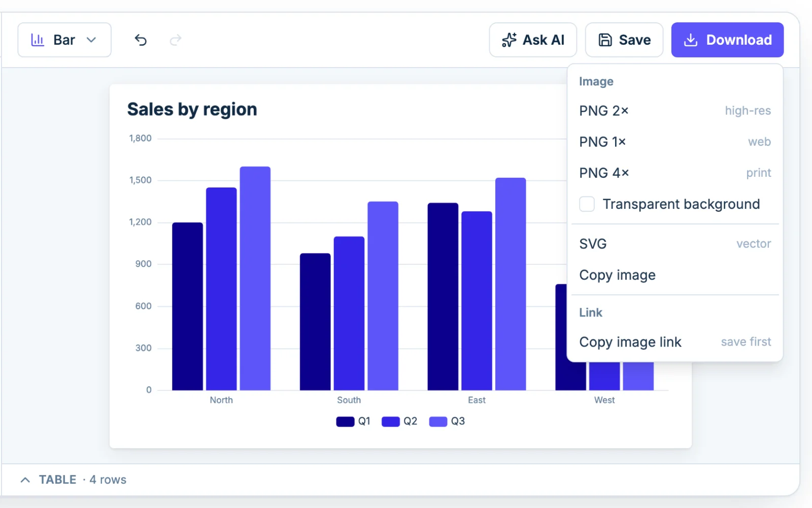Image resolution: width=812 pixels, height=508 pixels.
Task: Click the sparkle icon on Ask AI
Action: (x=509, y=40)
